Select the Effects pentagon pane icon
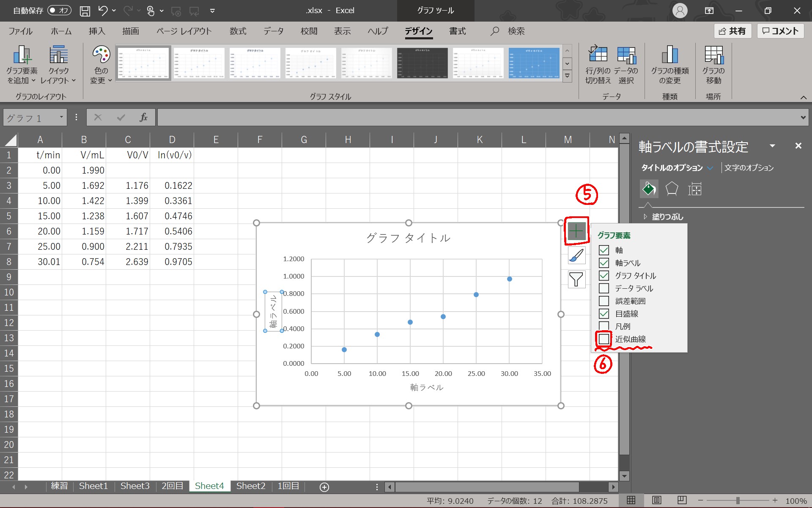This screenshot has height=508, width=812. pyautogui.click(x=672, y=189)
